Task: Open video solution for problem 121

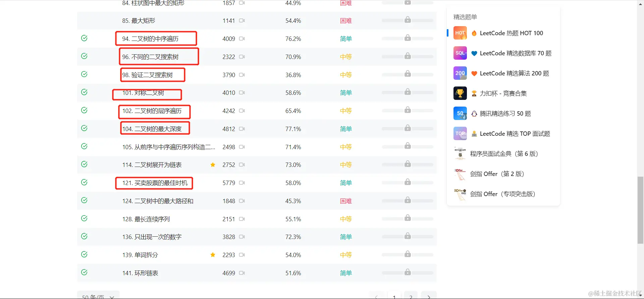Action: tap(242, 183)
